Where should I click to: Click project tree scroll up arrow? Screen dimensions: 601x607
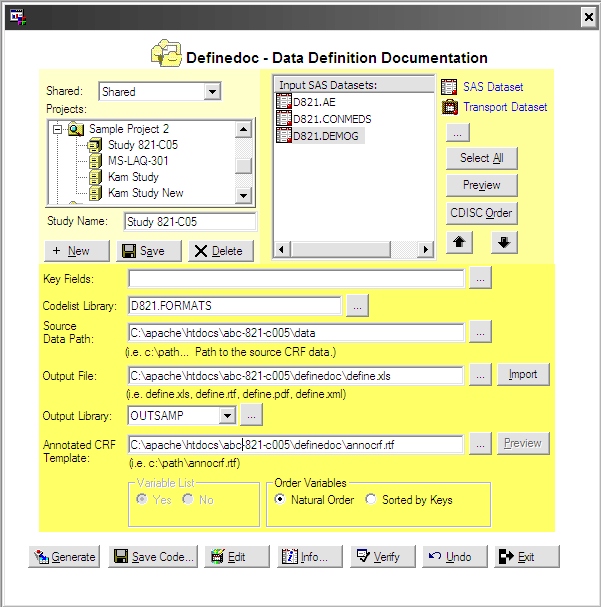(x=243, y=129)
